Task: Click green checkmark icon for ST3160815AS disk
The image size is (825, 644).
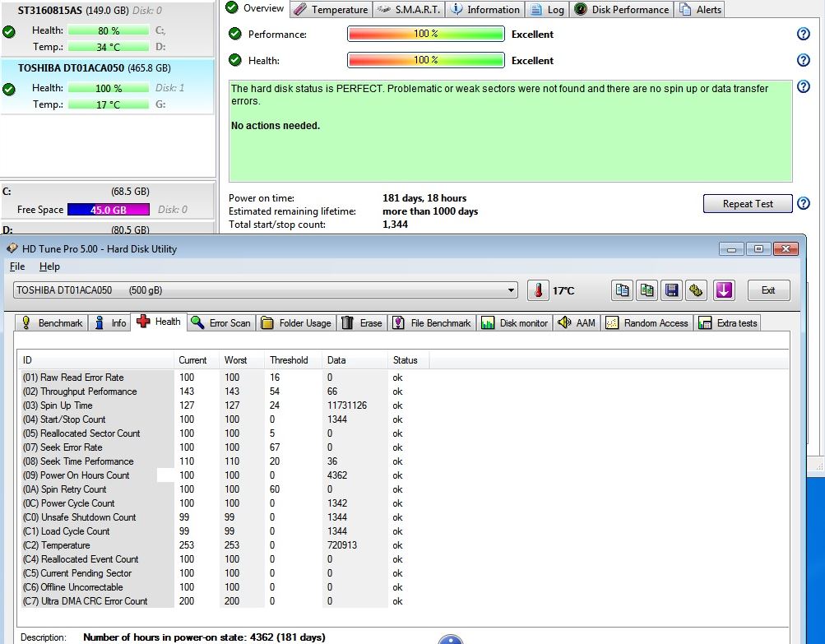Action: 8,31
